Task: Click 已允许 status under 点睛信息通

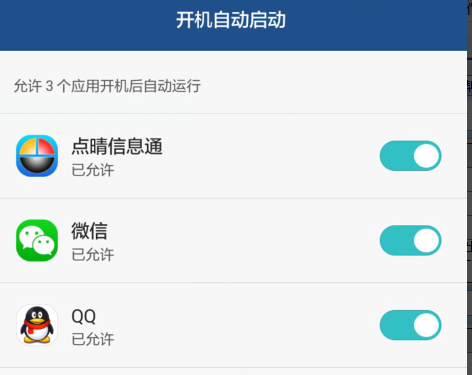Action: (93, 170)
